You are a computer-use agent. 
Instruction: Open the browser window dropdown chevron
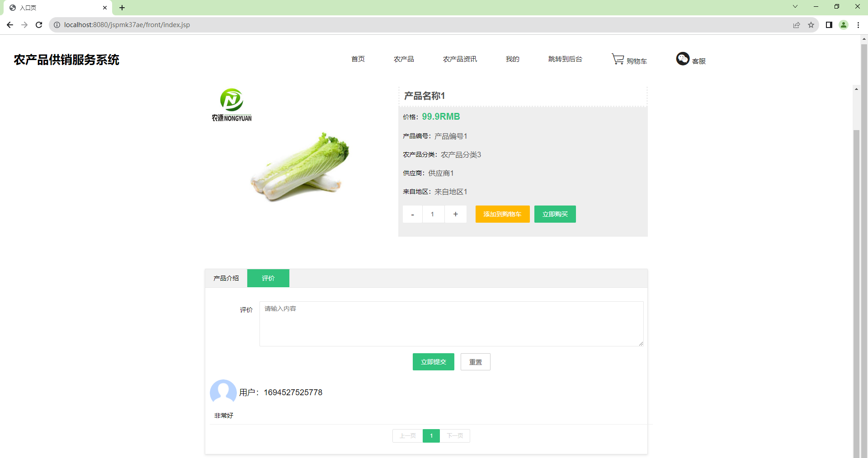(795, 6)
